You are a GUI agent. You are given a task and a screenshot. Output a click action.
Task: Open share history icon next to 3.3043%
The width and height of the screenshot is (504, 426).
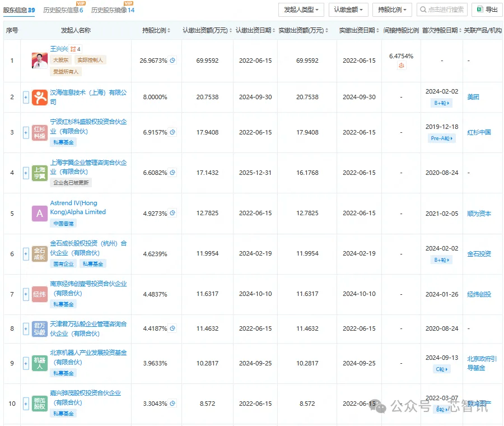(172, 403)
